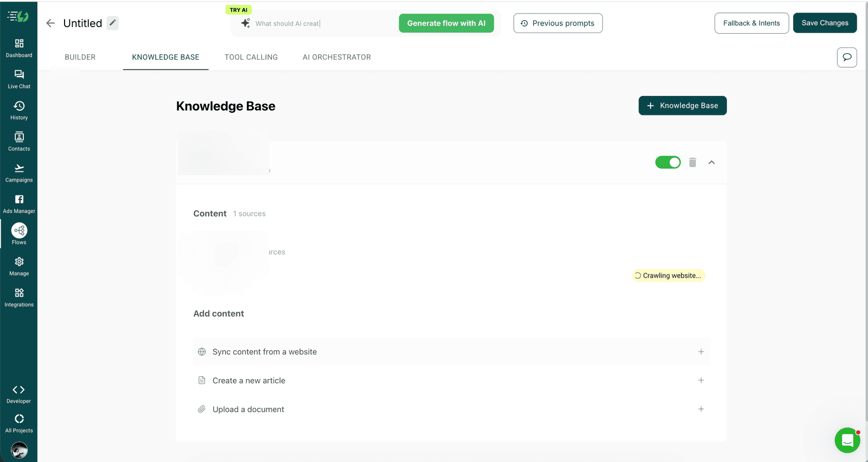Click the document icon for new article

[x=202, y=381]
